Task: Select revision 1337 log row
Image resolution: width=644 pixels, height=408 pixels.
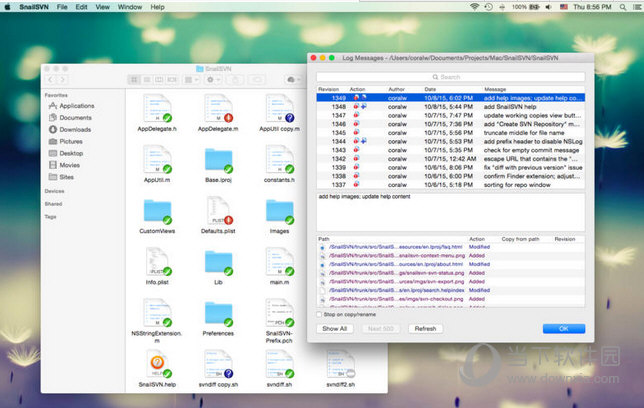Action: coord(451,185)
